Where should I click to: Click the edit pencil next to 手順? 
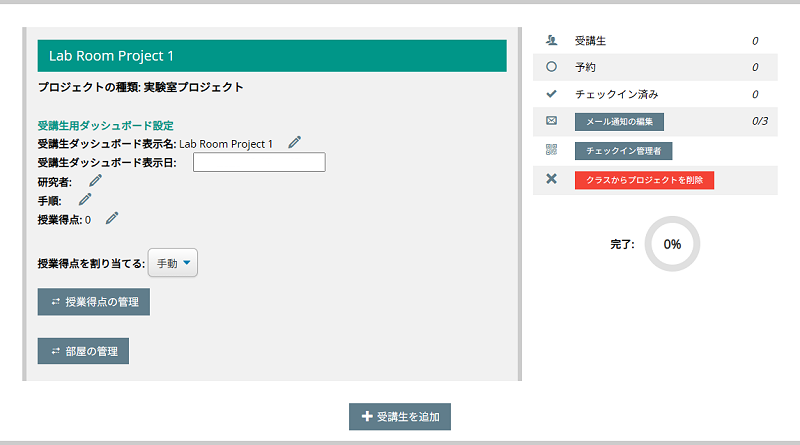[x=85, y=200]
